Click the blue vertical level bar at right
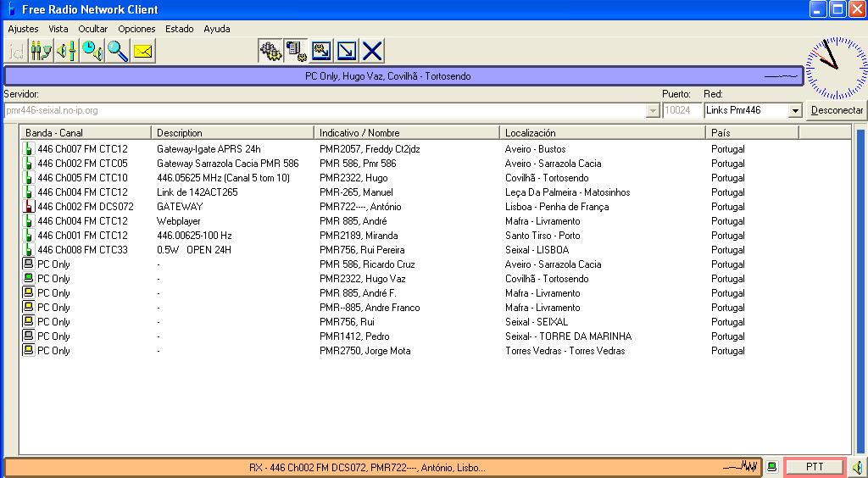Screen dimensions: 868x478 coord(860,292)
